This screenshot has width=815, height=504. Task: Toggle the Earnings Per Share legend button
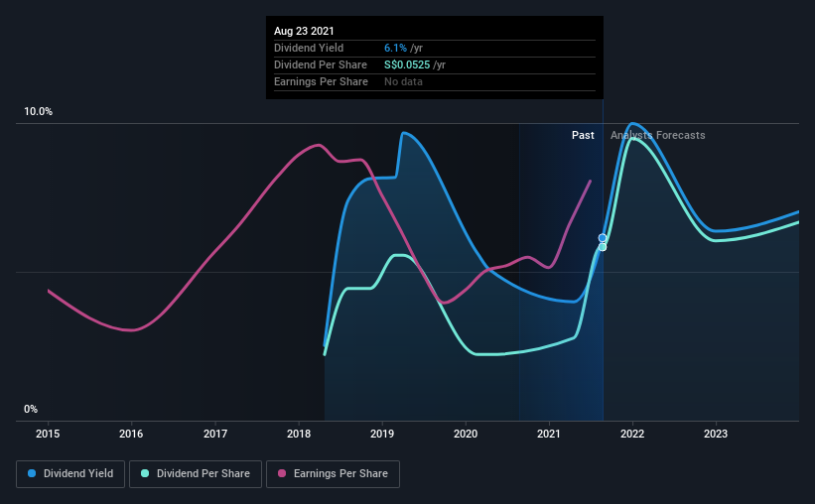coord(333,474)
